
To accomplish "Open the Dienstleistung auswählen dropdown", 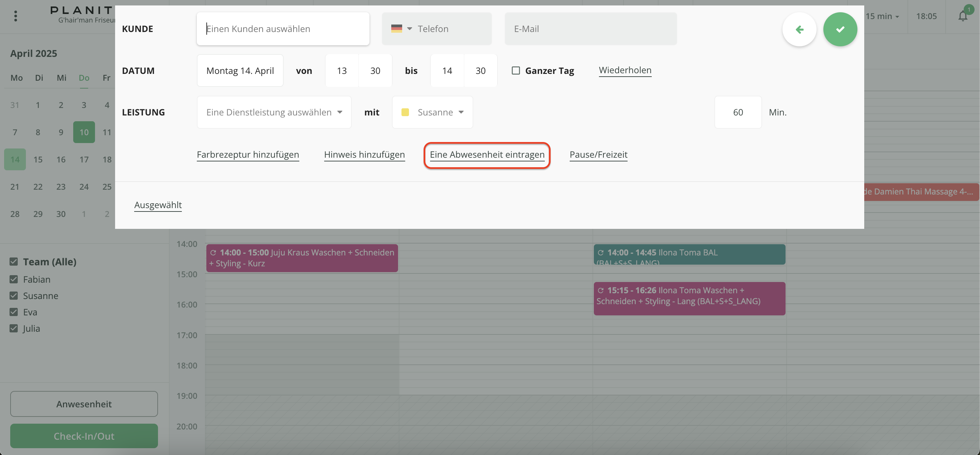I will (274, 113).
